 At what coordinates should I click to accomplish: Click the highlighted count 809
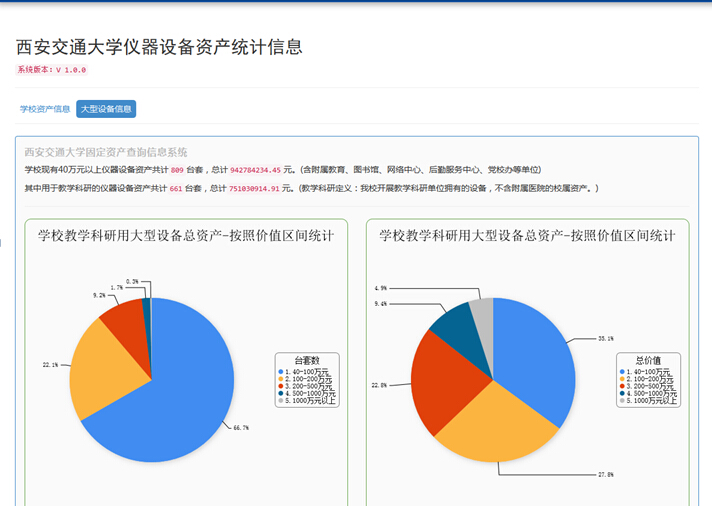coord(177,170)
